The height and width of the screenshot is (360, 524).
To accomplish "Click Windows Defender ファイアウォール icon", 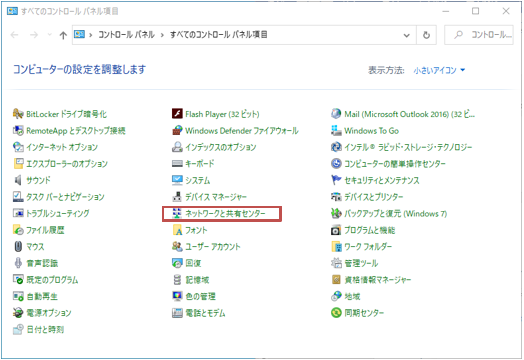I will point(177,130).
